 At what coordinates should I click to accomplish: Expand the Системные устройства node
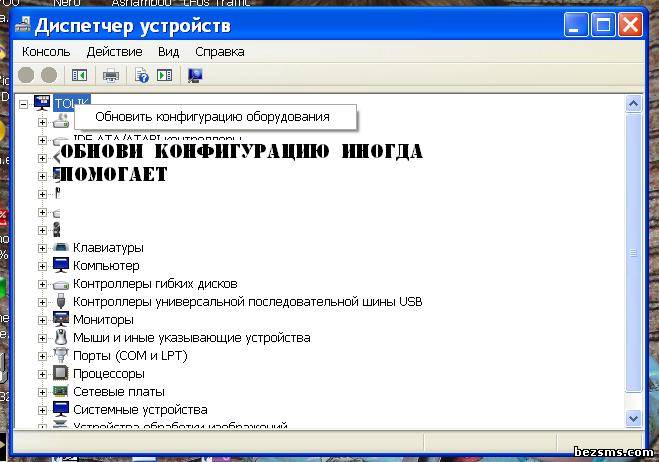click(x=42, y=409)
